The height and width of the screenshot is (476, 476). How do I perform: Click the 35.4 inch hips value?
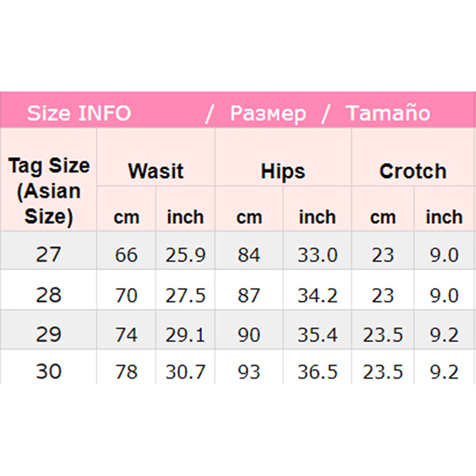coord(317,335)
